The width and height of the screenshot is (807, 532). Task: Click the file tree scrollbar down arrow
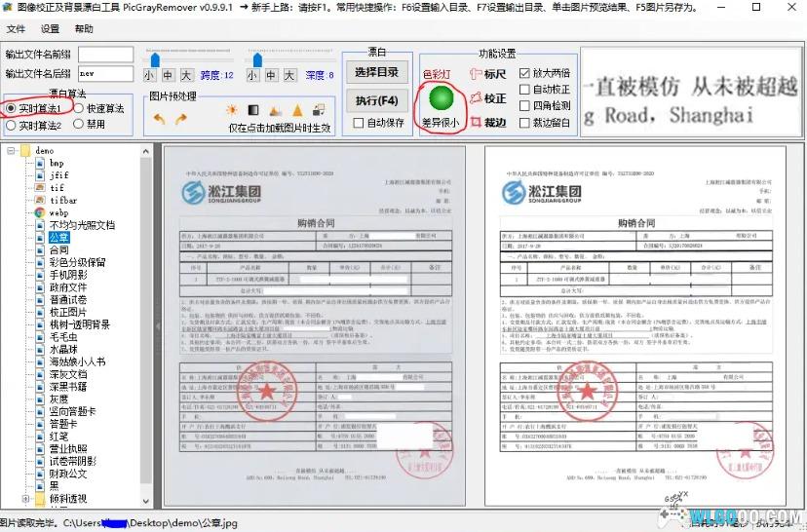pyautogui.click(x=145, y=501)
